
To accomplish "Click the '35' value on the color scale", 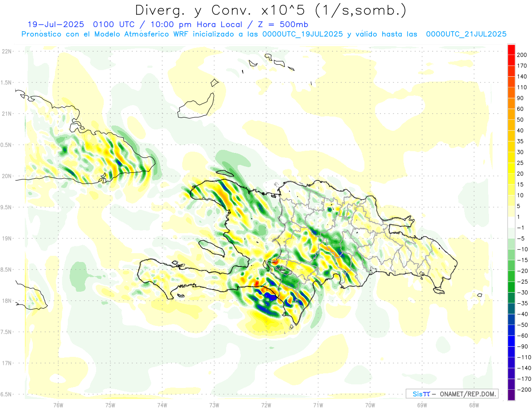I will tap(521, 141).
